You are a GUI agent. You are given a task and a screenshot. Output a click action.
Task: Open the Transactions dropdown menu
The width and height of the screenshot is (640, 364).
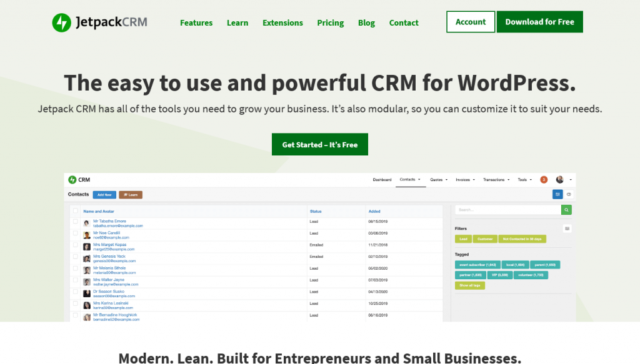(x=496, y=180)
